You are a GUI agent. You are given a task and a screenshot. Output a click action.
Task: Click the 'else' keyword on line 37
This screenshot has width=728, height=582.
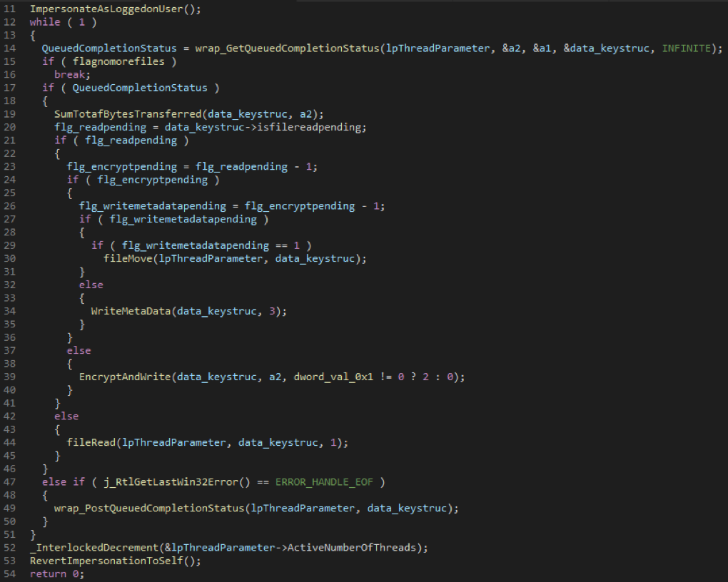click(79, 350)
